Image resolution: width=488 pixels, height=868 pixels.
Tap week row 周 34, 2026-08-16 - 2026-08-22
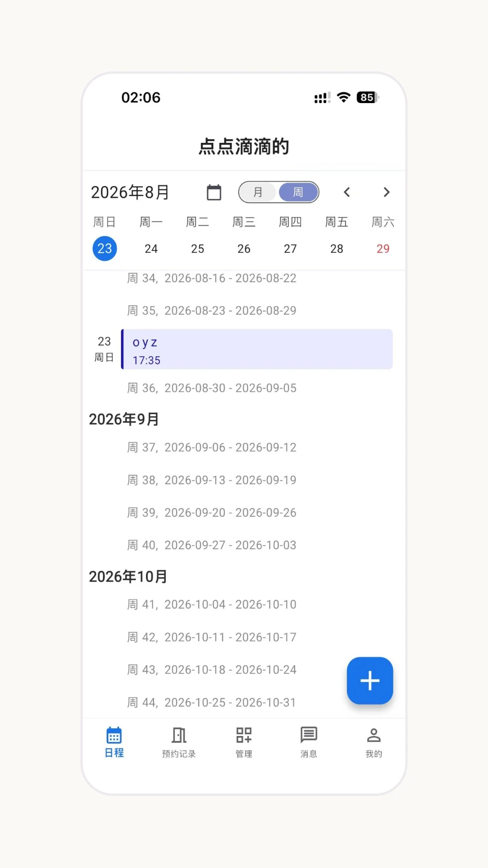click(x=211, y=278)
